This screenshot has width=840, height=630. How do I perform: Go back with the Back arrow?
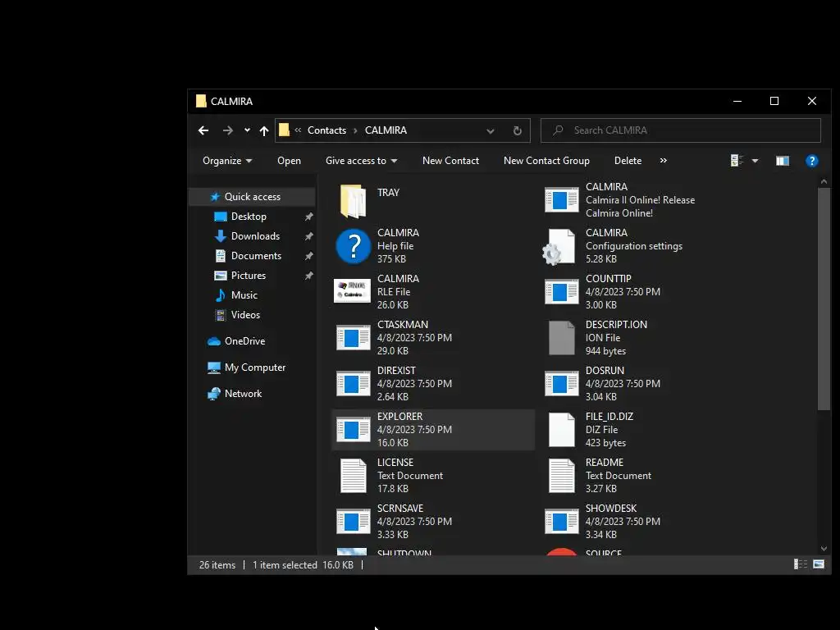203,130
